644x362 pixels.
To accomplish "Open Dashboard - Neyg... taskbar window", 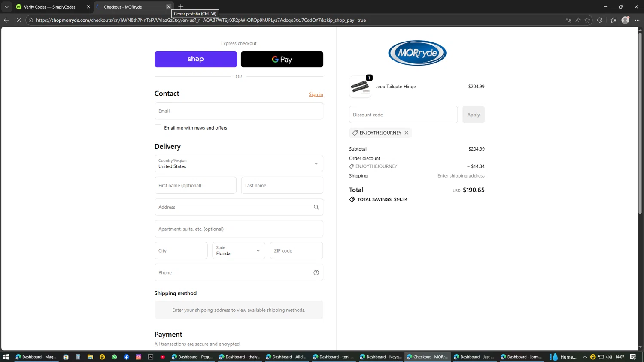I will click(x=381, y=357).
